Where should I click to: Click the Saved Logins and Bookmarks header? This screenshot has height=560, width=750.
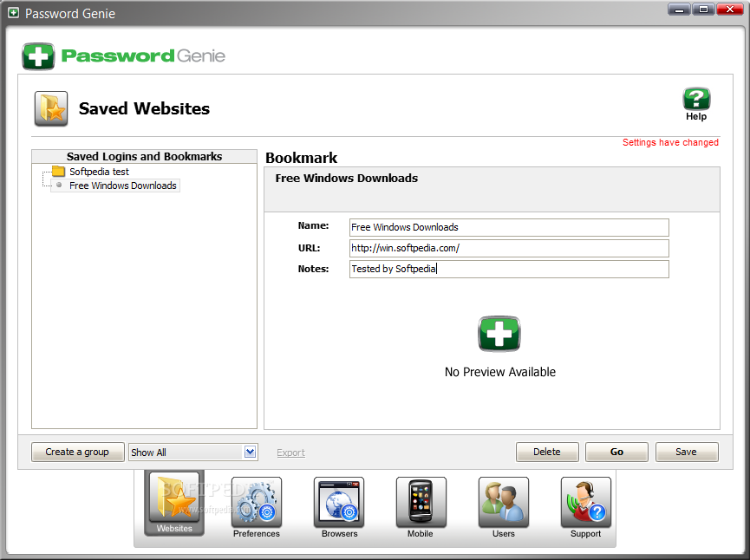point(144,156)
